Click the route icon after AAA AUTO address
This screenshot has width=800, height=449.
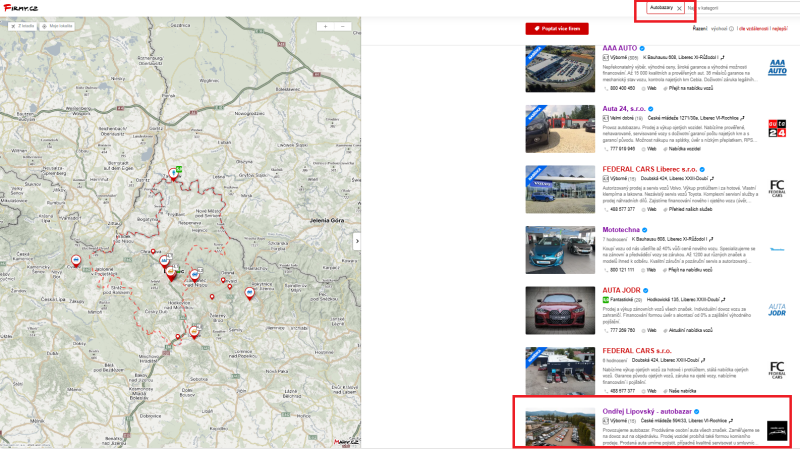[722, 58]
